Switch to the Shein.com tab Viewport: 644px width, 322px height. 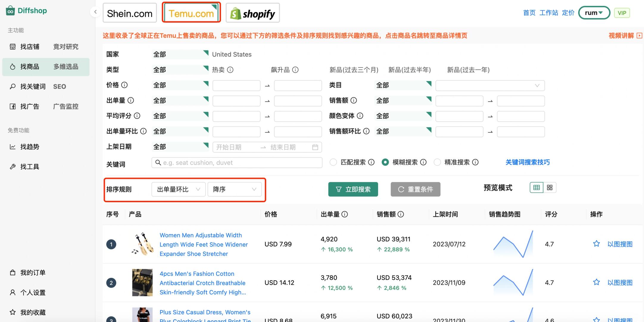(x=130, y=13)
